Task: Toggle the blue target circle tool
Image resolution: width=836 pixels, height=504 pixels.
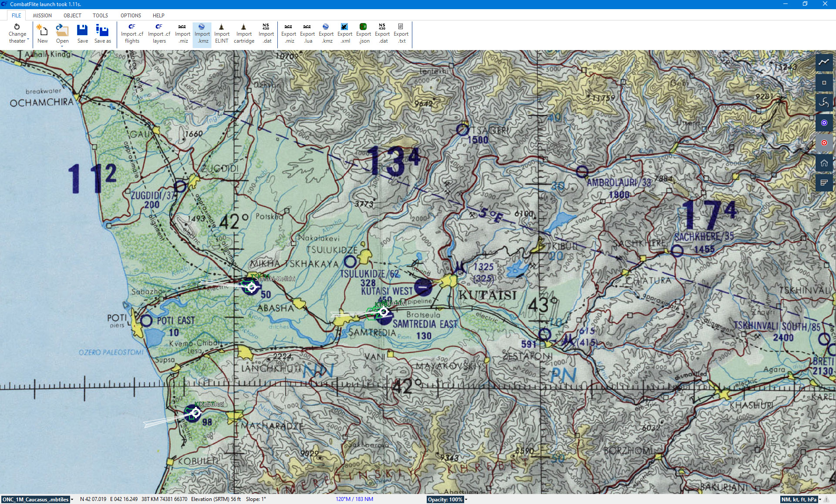Action: [x=824, y=123]
